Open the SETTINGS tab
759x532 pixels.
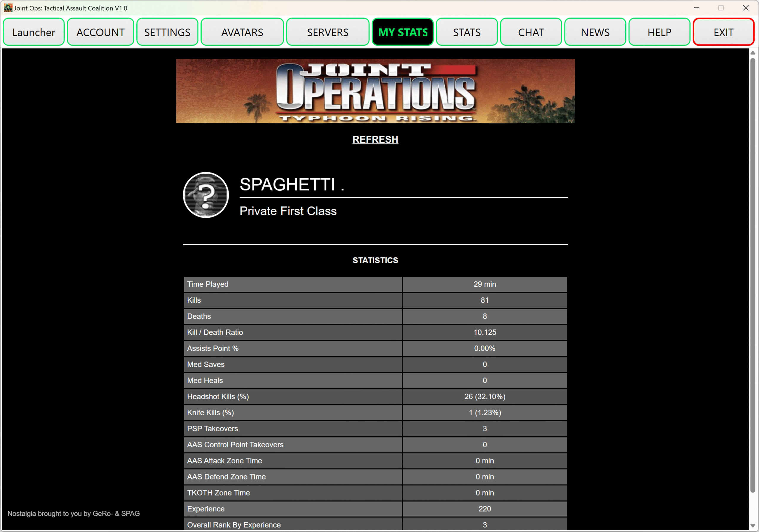pos(167,32)
